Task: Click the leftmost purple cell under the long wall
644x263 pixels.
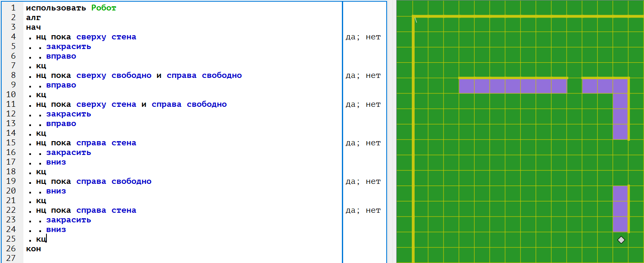Action: (x=467, y=86)
